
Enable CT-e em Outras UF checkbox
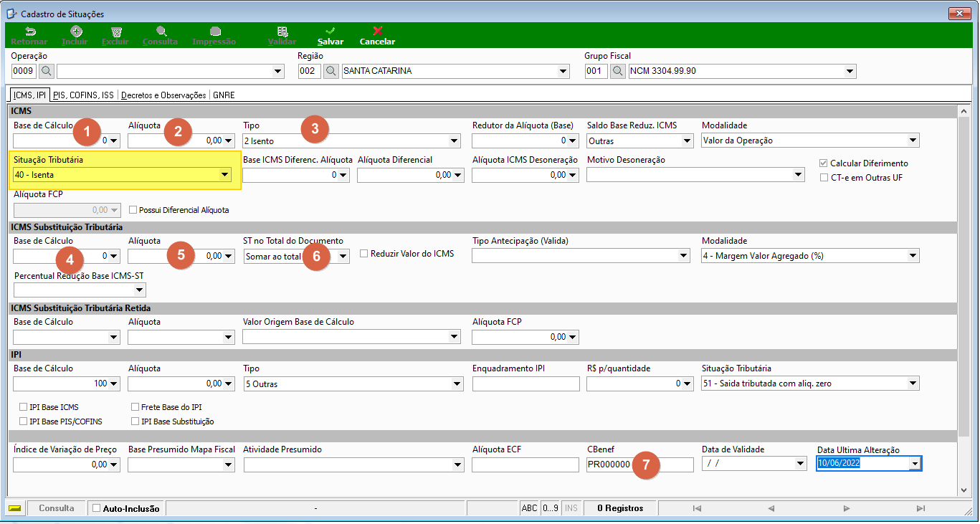pyautogui.click(x=824, y=178)
